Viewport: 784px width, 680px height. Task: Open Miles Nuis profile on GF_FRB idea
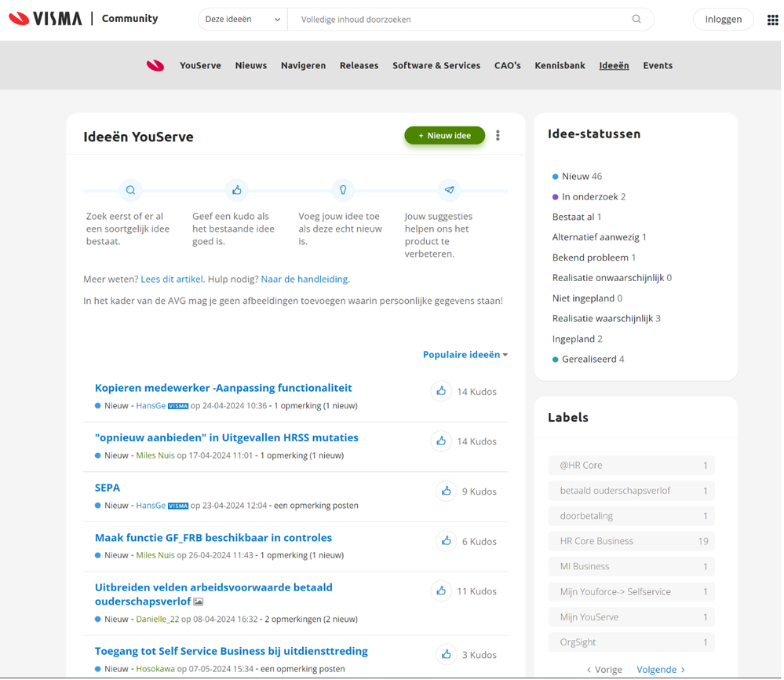click(x=155, y=555)
